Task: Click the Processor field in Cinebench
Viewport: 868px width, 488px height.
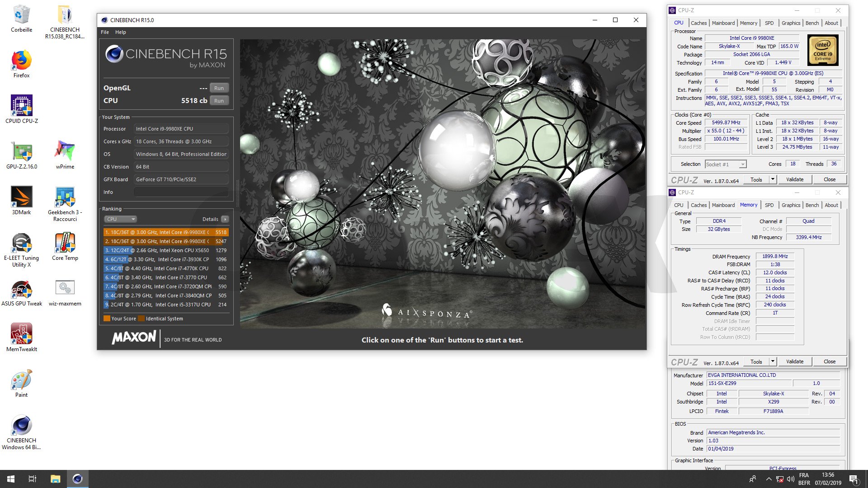Action: (x=181, y=129)
